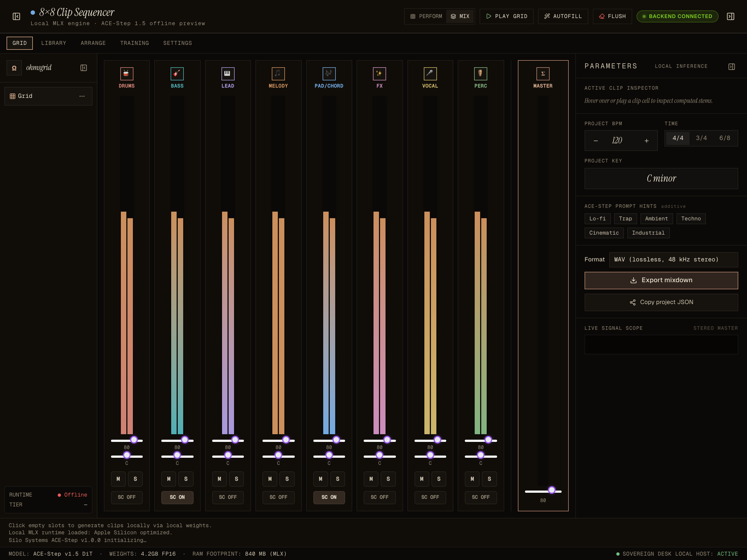This screenshot has height=560, width=747.
Task: Collapse the left sidebar from header
Action: pos(16,16)
